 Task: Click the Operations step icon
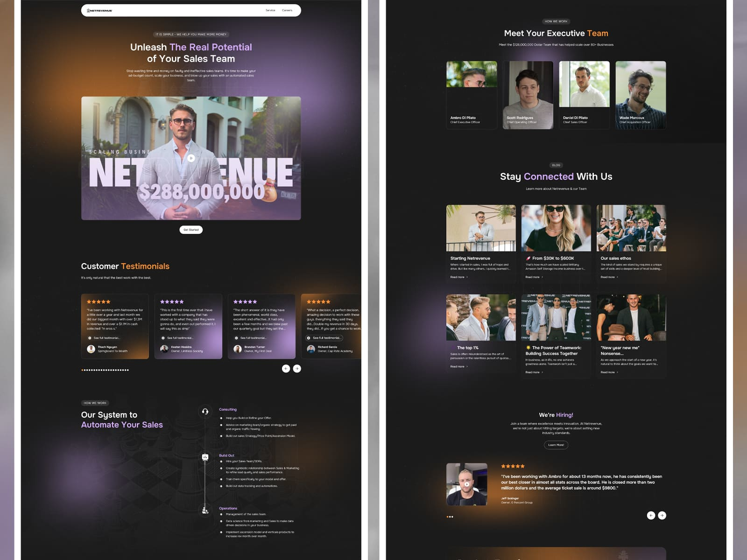point(205,510)
